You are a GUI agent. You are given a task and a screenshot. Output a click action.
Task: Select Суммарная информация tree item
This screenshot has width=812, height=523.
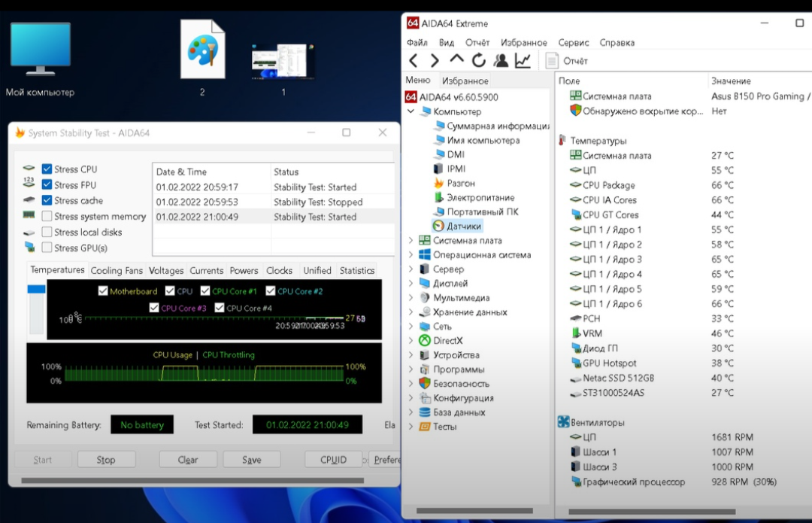492,126
